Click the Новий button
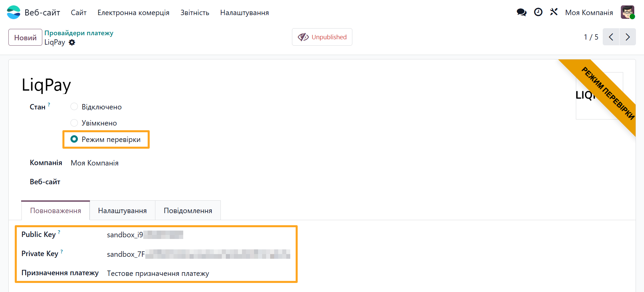 (x=26, y=37)
